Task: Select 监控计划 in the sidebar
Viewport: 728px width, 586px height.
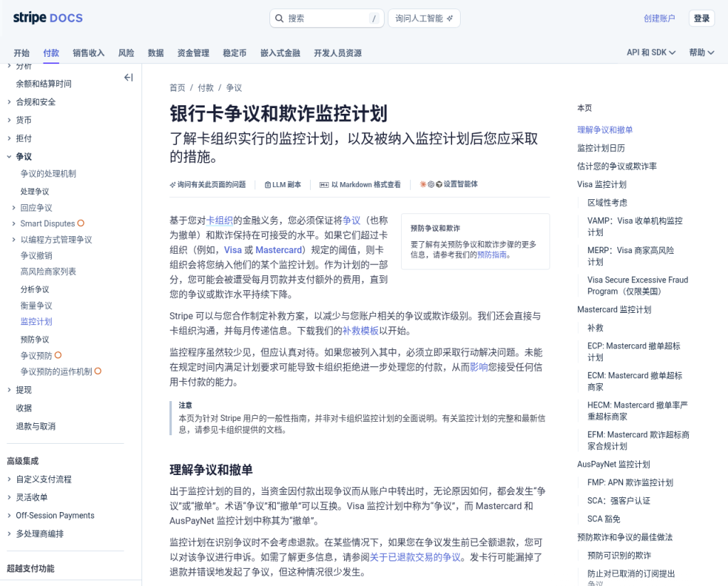Action: (x=36, y=321)
